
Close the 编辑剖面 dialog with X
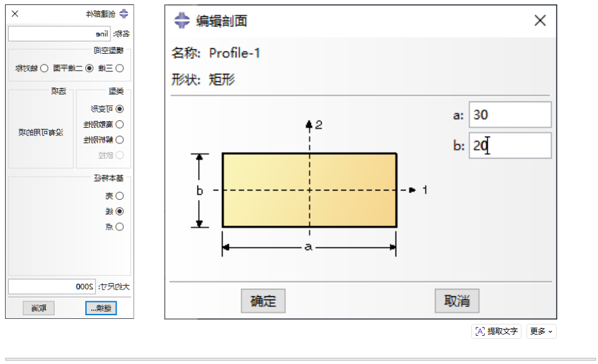tap(540, 20)
